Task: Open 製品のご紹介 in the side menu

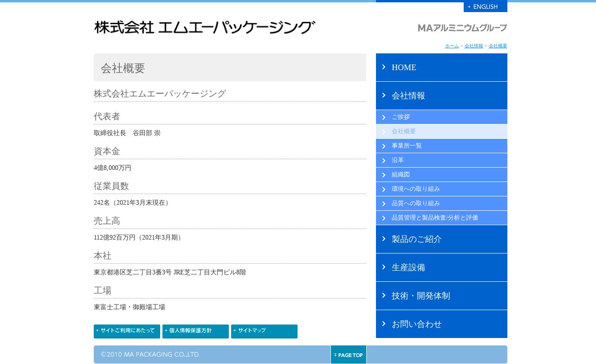Action: (x=441, y=239)
